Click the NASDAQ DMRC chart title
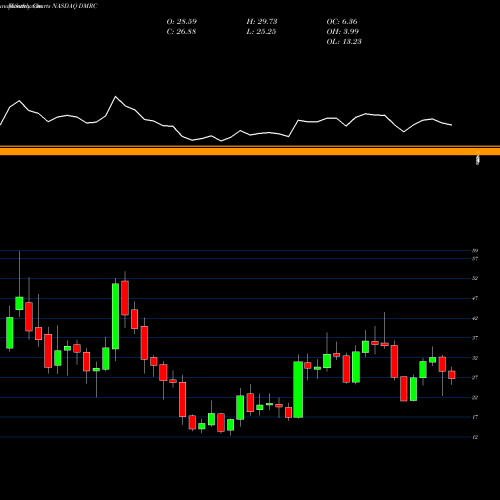The image size is (500, 500). pos(49,6)
